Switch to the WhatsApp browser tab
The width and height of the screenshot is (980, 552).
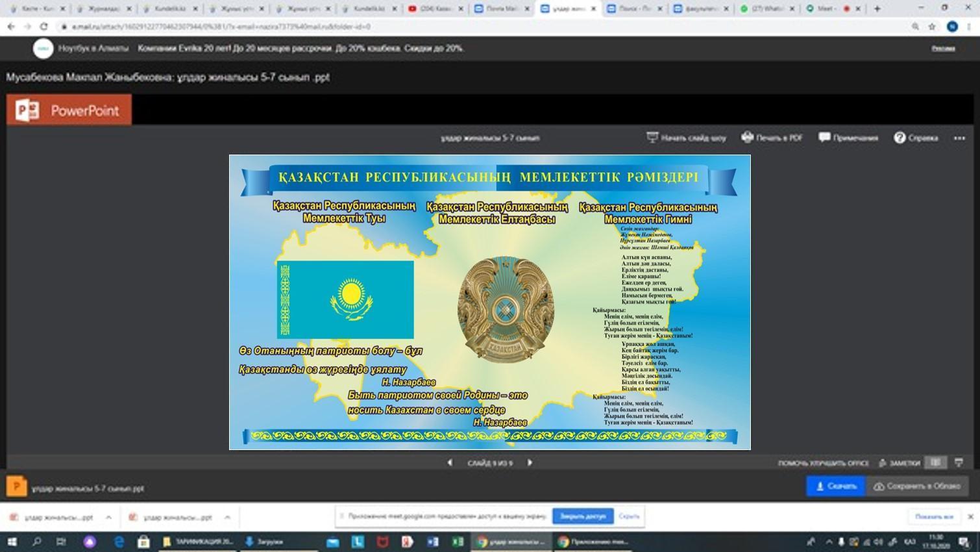[x=766, y=9]
